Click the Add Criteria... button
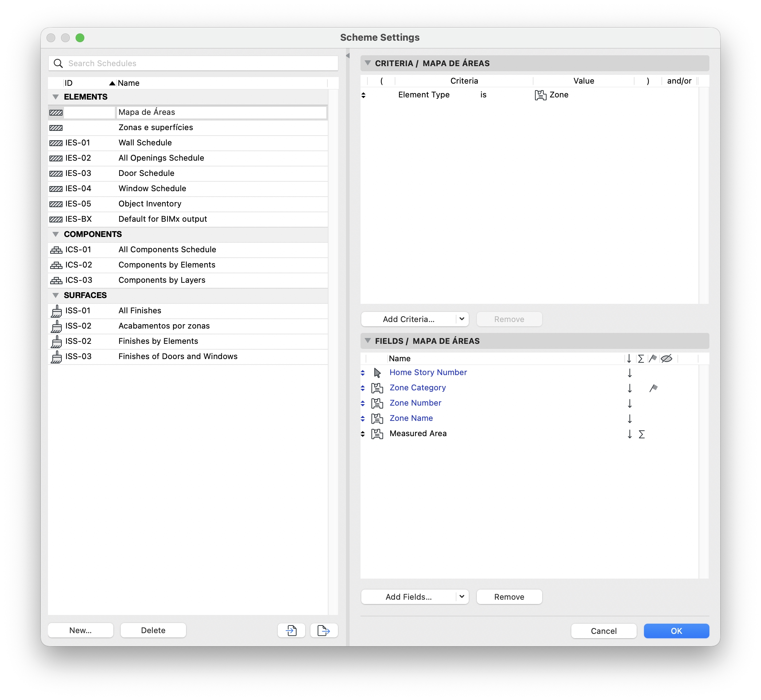 pos(408,319)
